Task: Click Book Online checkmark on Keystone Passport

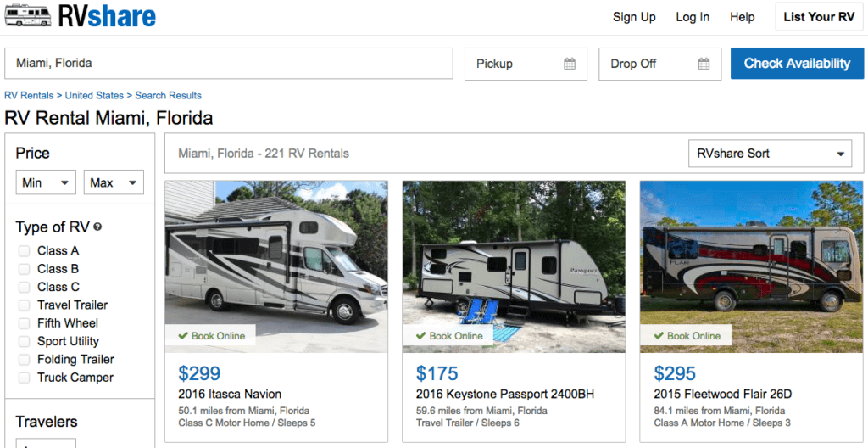Action: click(x=420, y=336)
